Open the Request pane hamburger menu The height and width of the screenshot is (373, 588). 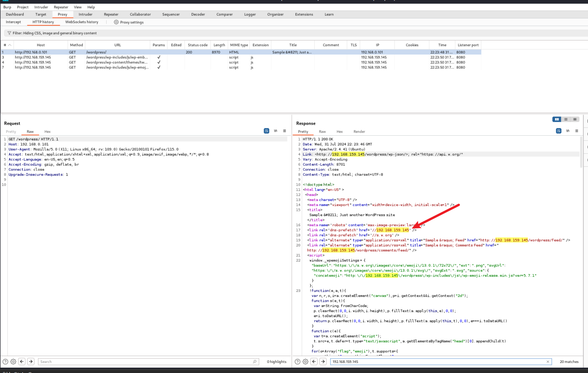[x=284, y=131]
